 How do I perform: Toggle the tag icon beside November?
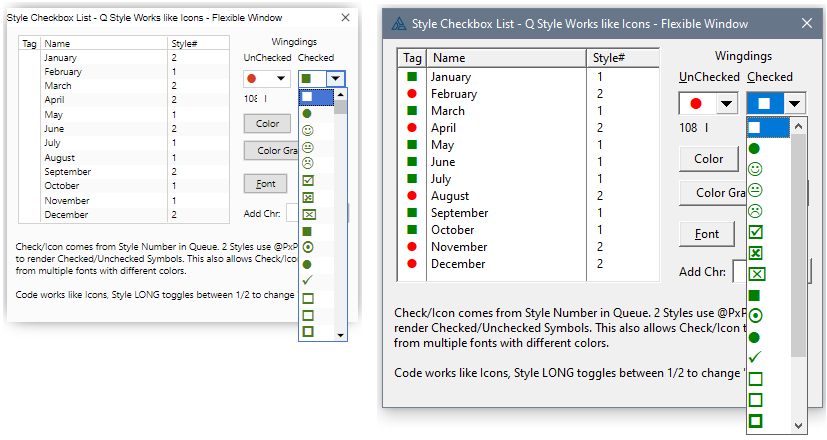click(411, 247)
